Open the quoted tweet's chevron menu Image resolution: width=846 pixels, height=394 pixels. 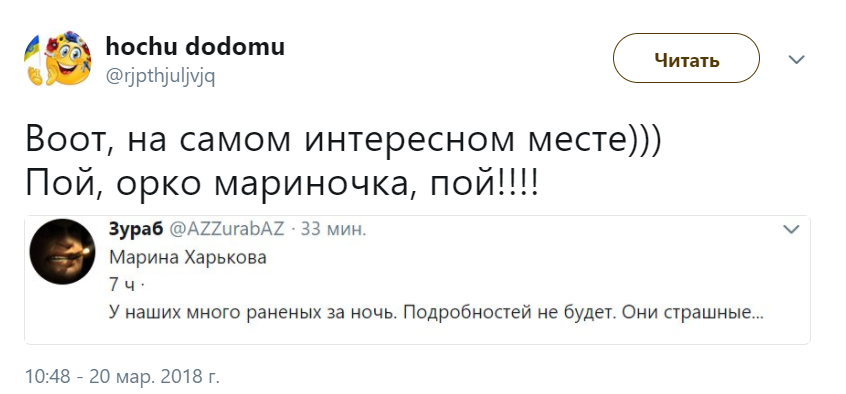pyautogui.click(x=791, y=229)
